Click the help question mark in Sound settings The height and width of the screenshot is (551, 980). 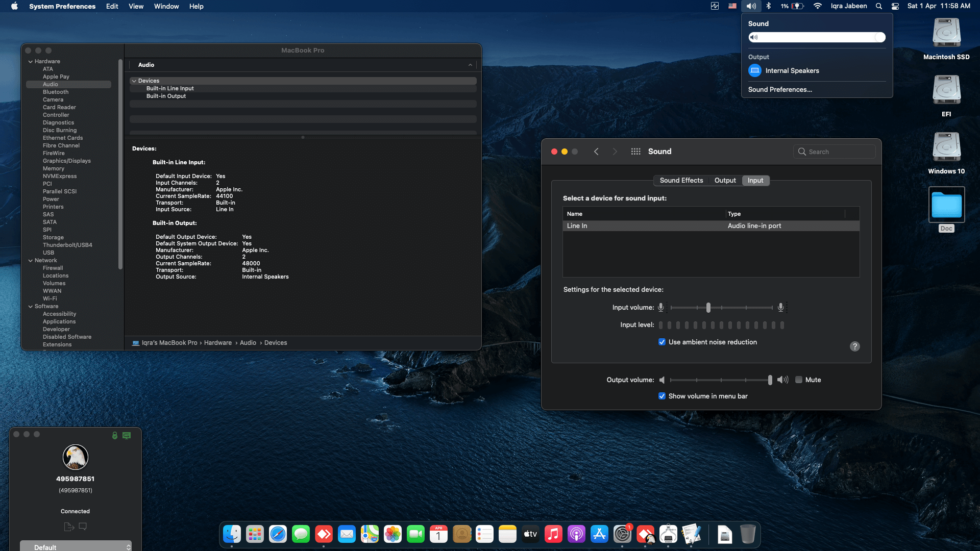tap(855, 346)
